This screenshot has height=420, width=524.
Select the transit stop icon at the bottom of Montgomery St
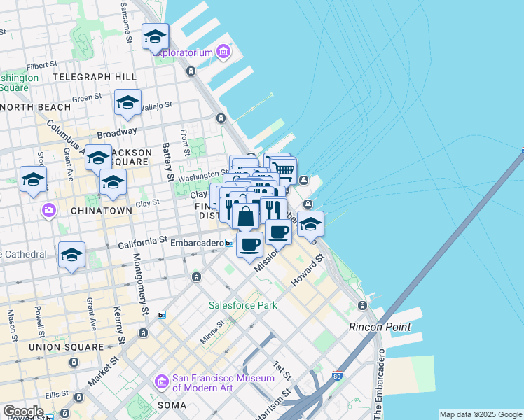point(144,333)
